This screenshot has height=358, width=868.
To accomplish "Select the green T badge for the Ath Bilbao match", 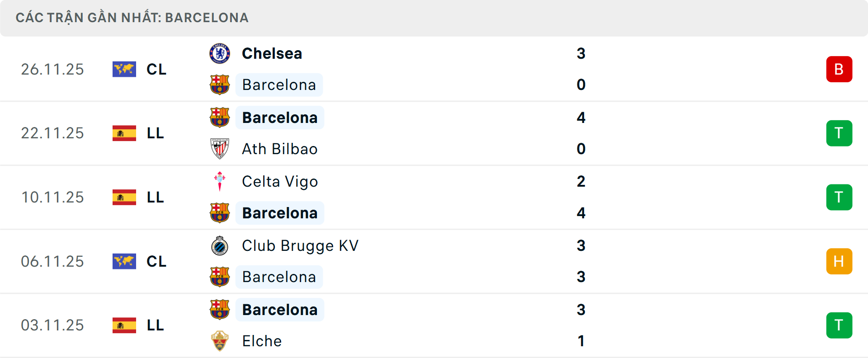I will click(x=839, y=133).
